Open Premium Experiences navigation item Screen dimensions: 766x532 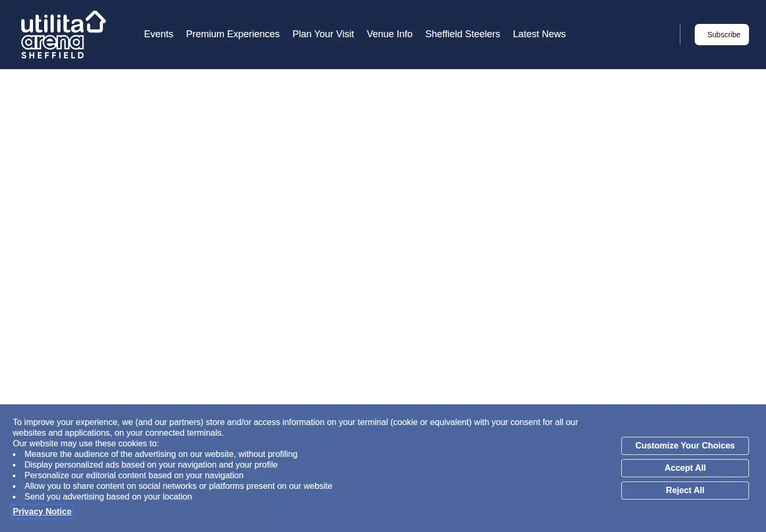pyautogui.click(x=232, y=34)
